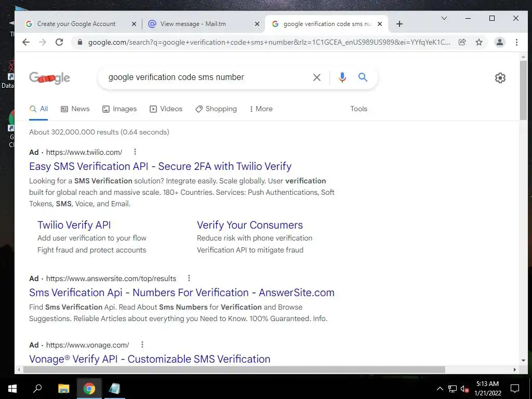The image size is (532, 399).
Task: Switch to Create your Google Account tab
Action: (76, 24)
